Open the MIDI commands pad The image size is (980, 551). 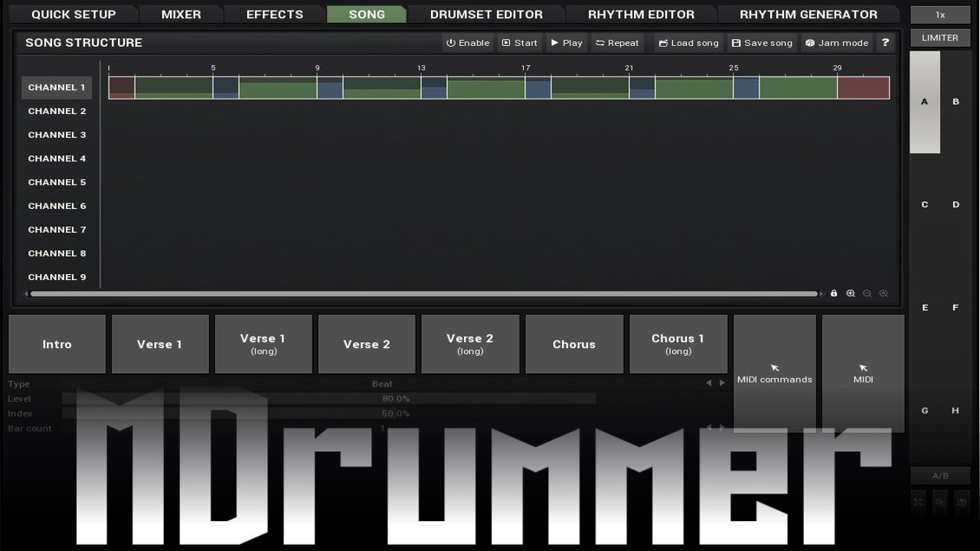click(775, 373)
